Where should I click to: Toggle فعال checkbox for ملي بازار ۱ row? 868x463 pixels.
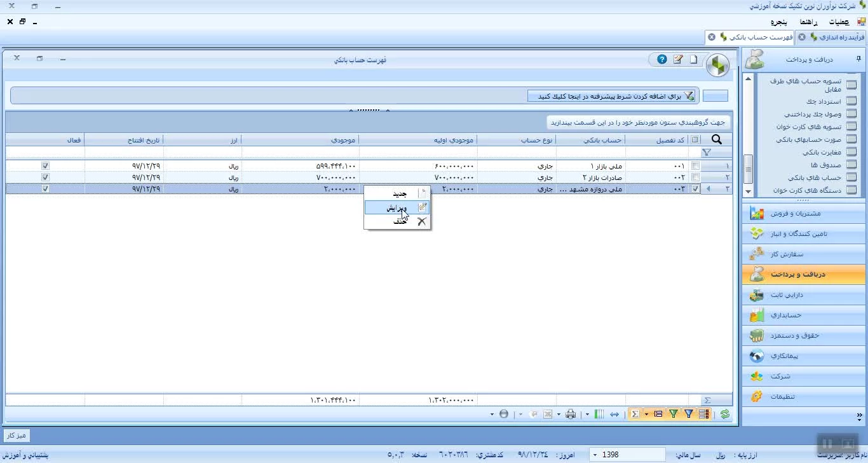[45, 166]
